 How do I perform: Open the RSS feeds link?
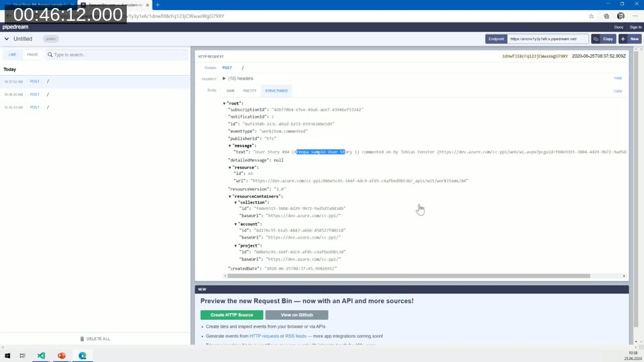click(296, 336)
